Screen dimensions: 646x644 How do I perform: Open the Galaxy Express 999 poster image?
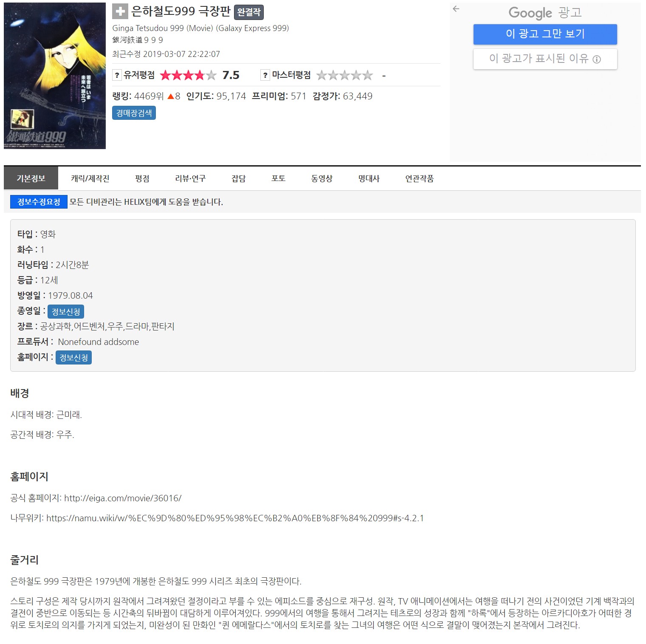click(55, 76)
